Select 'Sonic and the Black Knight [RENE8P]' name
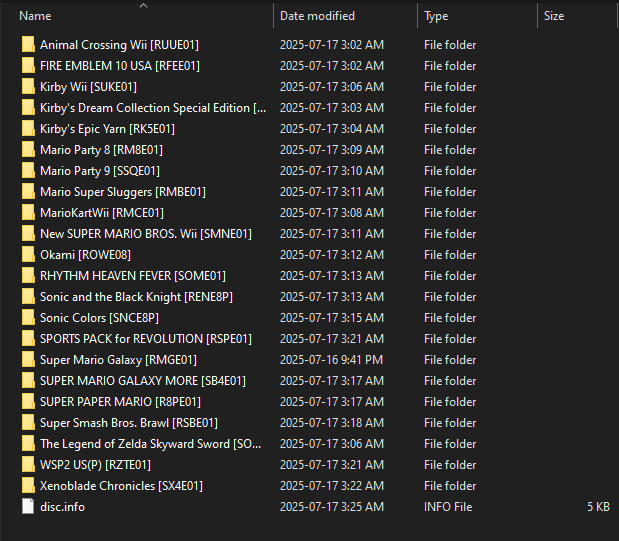This screenshot has width=619, height=541. click(136, 297)
